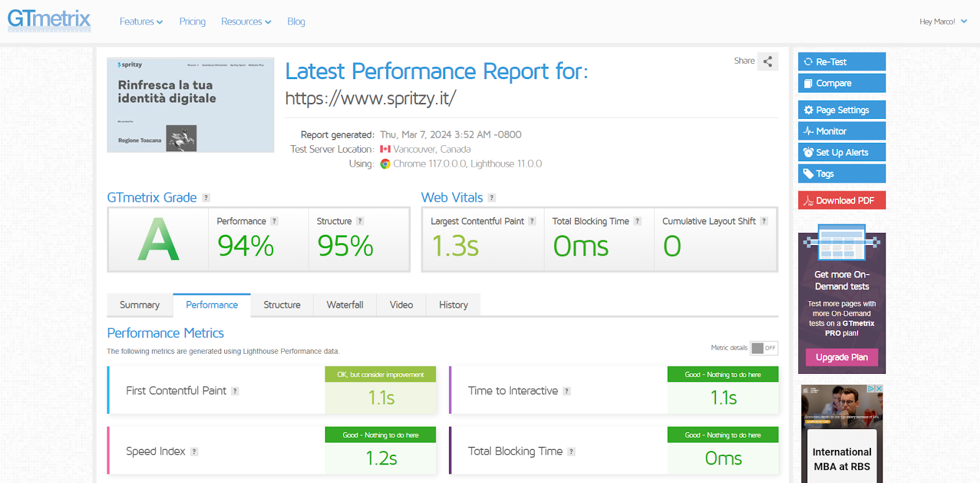Open the Video tab
Image resolution: width=980 pixels, height=483 pixels.
401,305
